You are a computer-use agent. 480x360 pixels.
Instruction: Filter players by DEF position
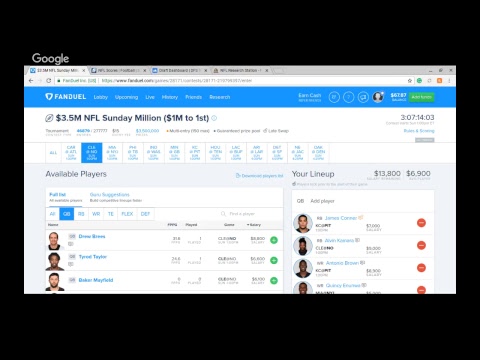(145, 214)
